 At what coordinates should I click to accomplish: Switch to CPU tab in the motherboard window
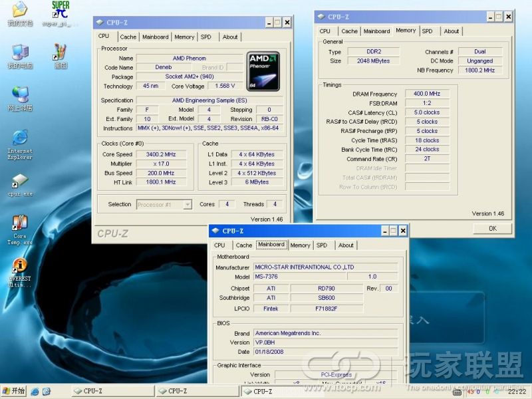[x=219, y=245]
